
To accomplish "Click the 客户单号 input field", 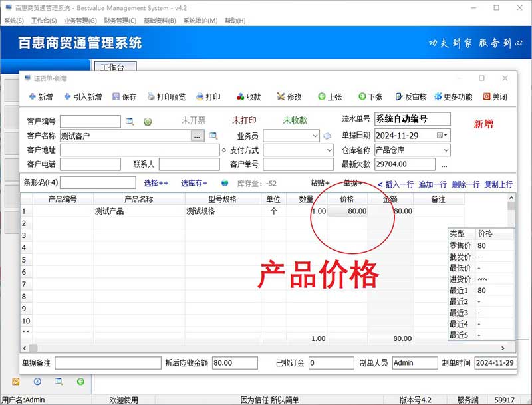I will 298,164.
